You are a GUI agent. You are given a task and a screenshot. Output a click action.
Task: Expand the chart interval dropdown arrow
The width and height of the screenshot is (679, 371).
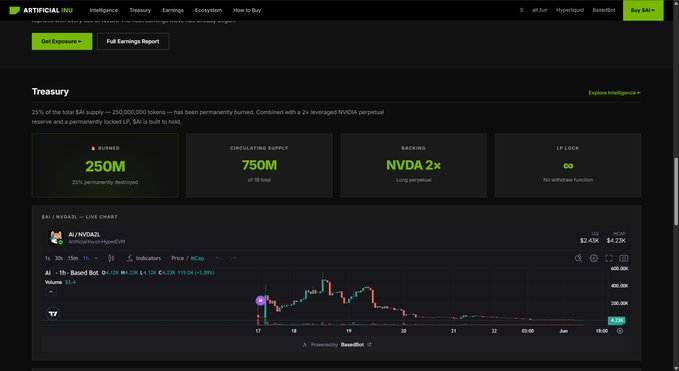coord(96,258)
